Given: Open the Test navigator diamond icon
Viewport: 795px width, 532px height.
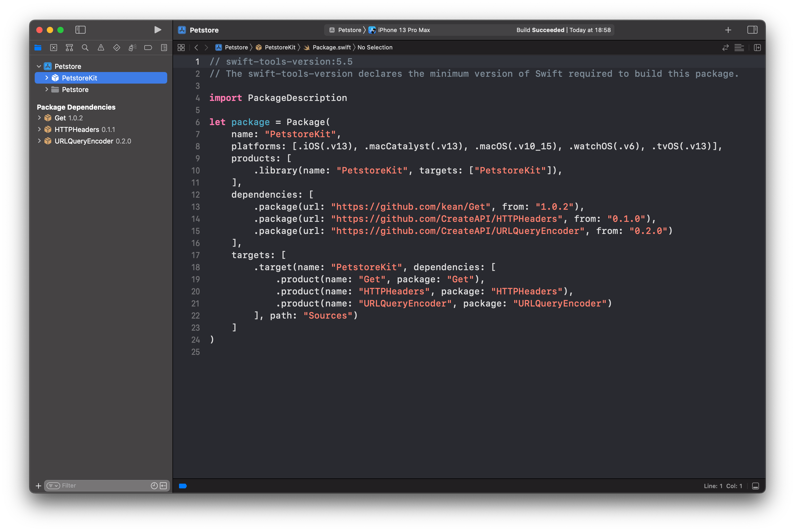Looking at the screenshot, I should coord(116,48).
